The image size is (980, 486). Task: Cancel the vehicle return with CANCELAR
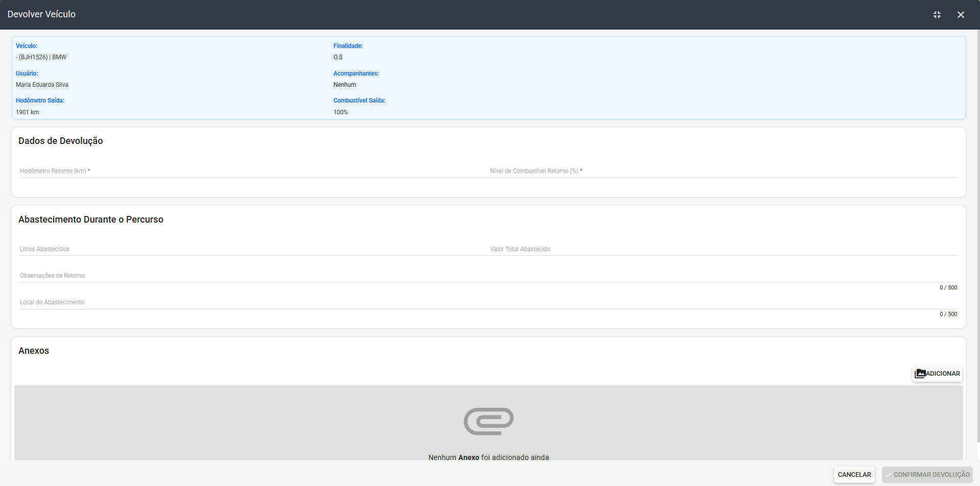[854, 475]
